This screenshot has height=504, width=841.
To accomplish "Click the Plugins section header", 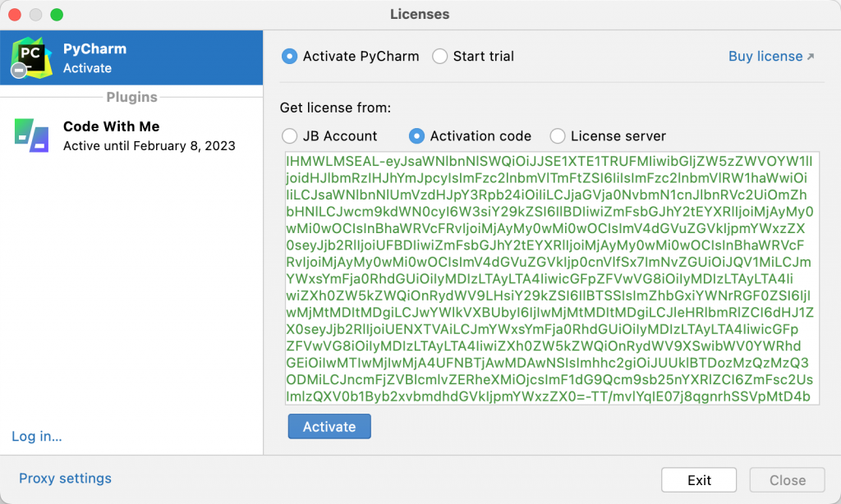I will pyautogui.click(x=132, y=97).
